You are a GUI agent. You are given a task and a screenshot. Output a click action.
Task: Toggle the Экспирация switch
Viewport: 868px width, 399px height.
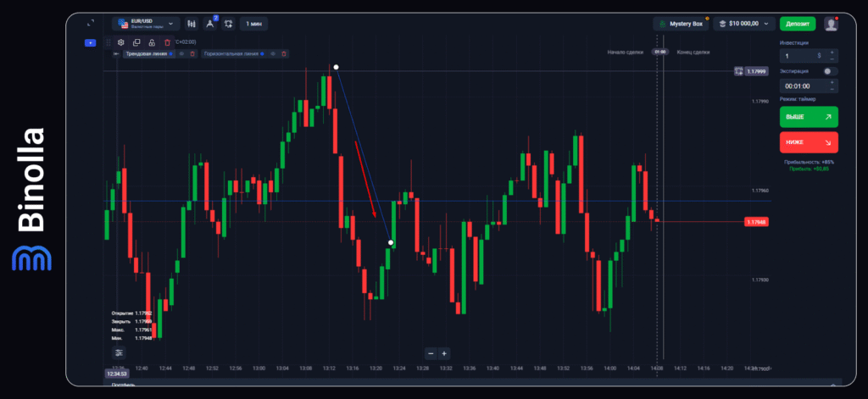pos(831,71)
